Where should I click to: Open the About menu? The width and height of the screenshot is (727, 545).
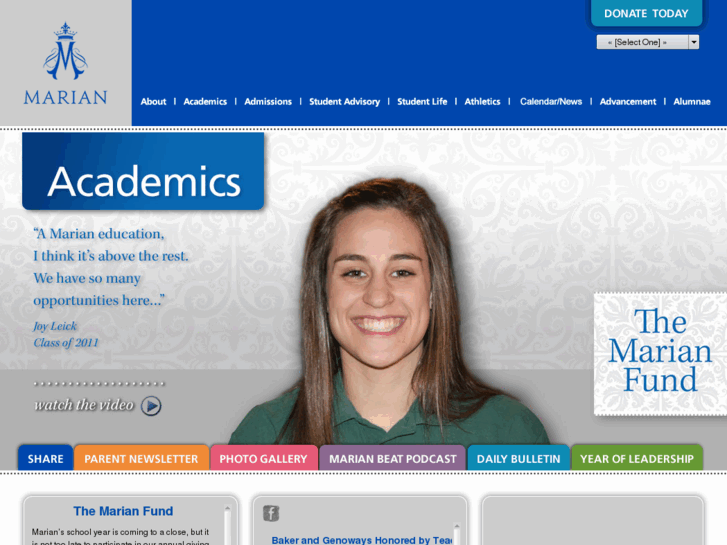pyautogui.click(x=153, y=102)
